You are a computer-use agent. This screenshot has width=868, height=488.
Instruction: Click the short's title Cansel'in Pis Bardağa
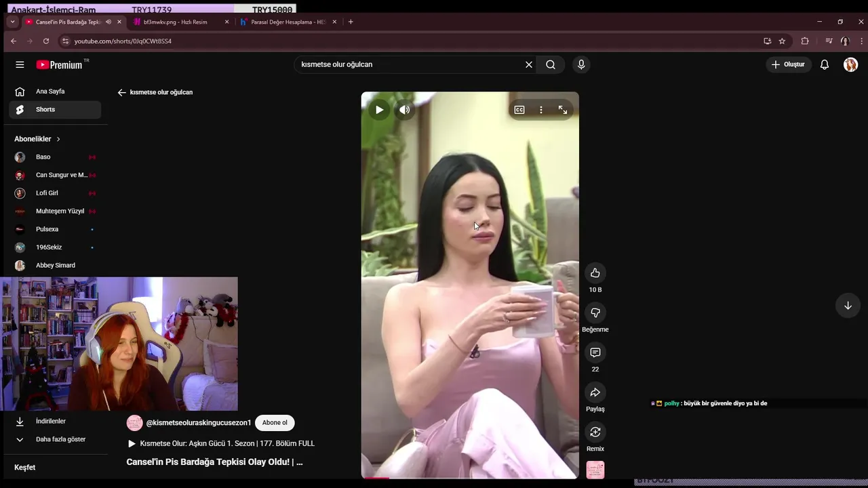pyautogui.click(x=214, y=462)
